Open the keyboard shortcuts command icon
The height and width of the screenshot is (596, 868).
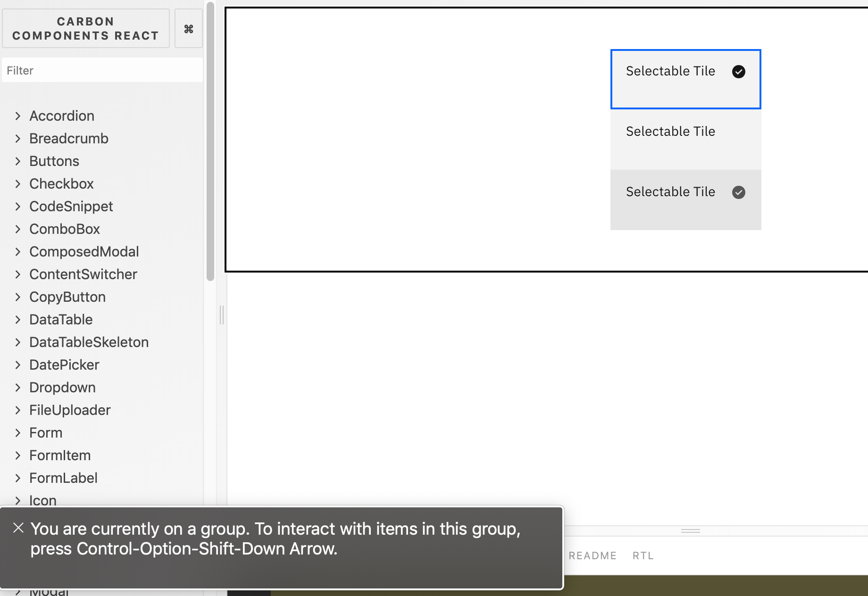[189, 29]
